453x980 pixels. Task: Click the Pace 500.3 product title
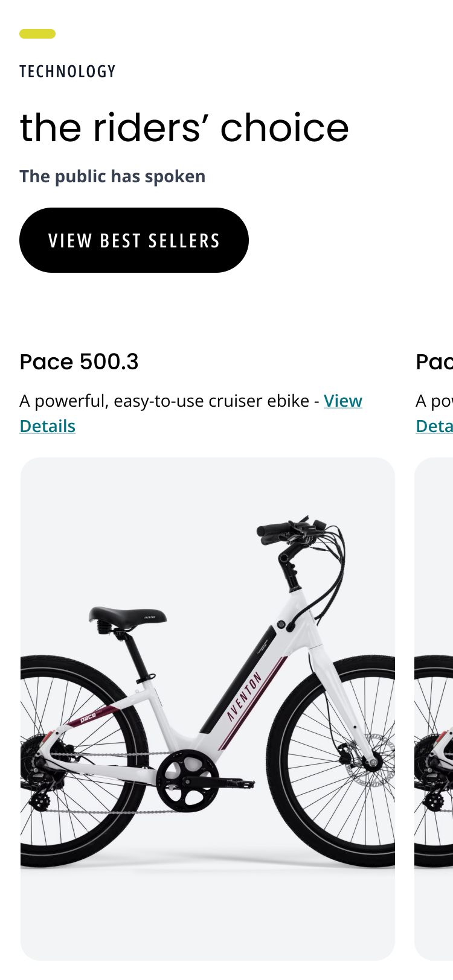(x=79, y=362)
